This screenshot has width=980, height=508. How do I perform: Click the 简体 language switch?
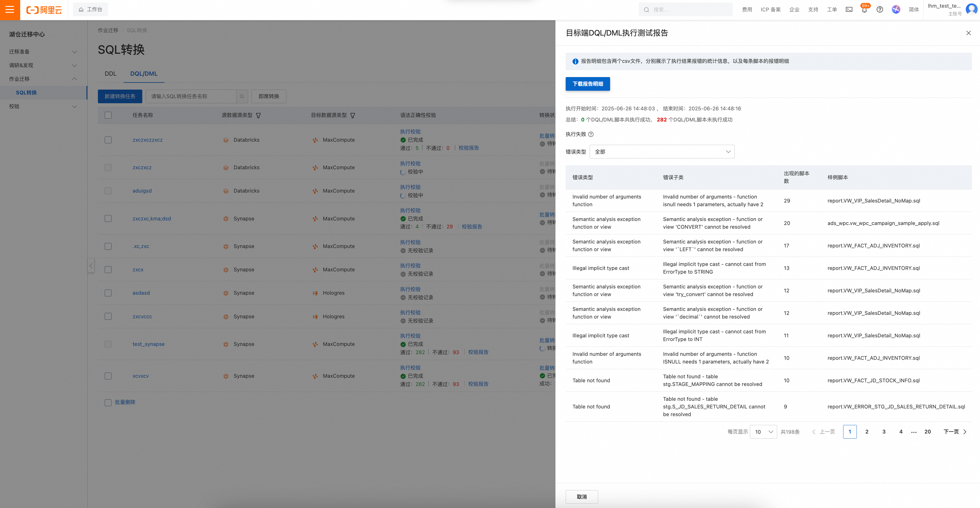click(914, 9)
